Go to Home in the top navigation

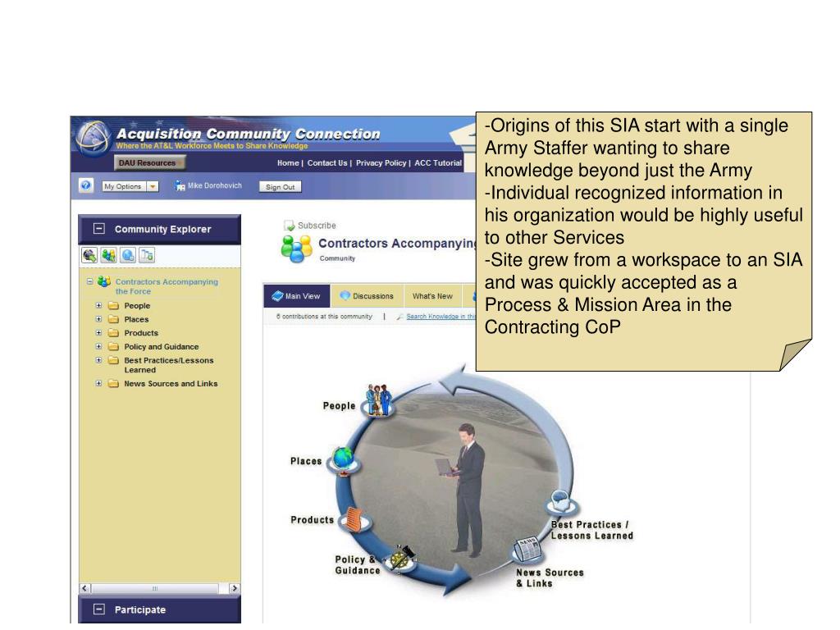pyautogui.click(x=288, y=163)
